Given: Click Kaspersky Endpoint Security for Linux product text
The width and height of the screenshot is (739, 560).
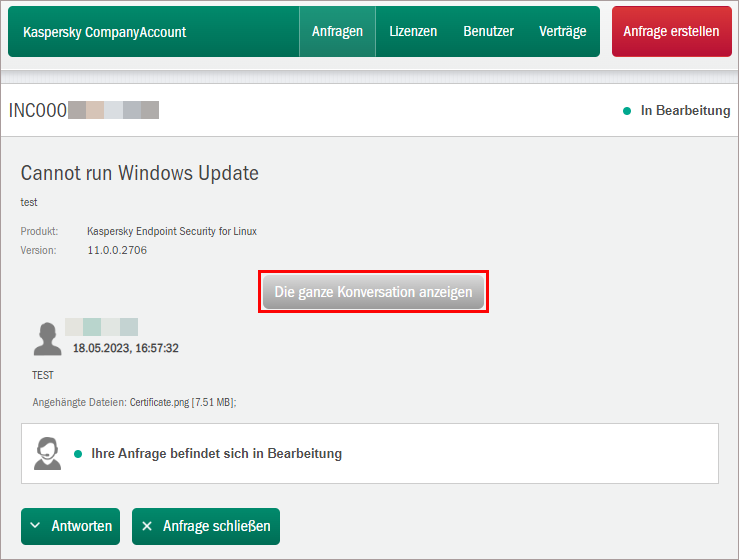Looking at the screenshot, I should click(171, 231).
